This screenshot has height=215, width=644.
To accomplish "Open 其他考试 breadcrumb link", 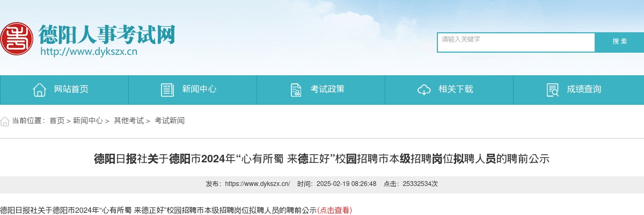I will point(129,121).
